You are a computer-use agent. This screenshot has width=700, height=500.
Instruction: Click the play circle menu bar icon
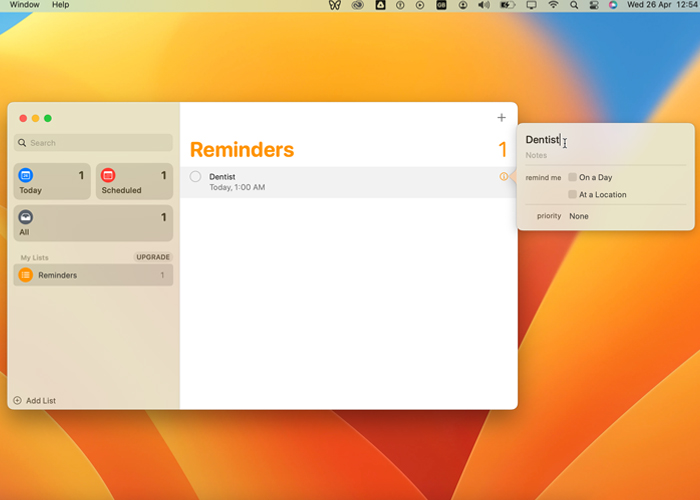[420, 5]
